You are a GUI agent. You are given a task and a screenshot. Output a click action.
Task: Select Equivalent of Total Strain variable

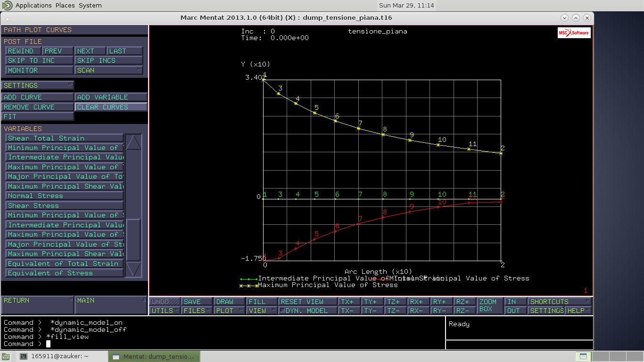coord(65,263)
